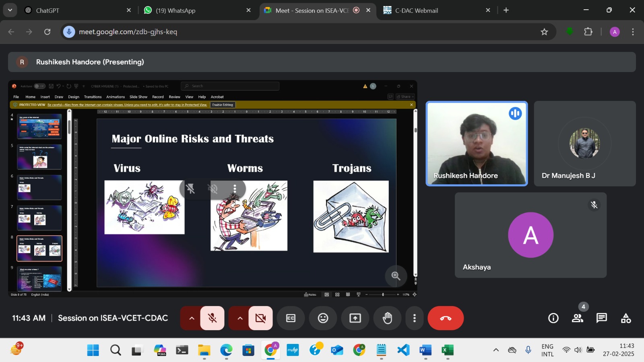Click the red Leave call button
Viewport: 644px width, 362px height.
click(446, 318)
